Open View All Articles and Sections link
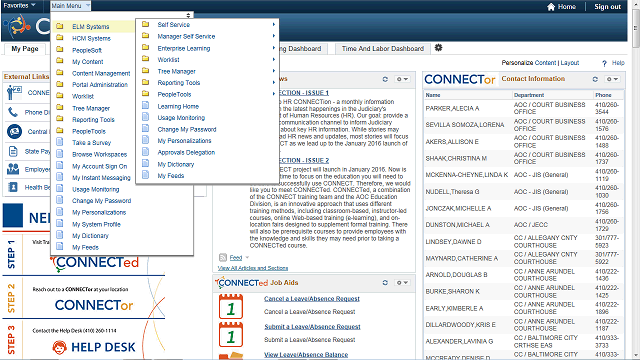This screenshot has width=640, height=360. pyautogui.click(x=253, y=268)
